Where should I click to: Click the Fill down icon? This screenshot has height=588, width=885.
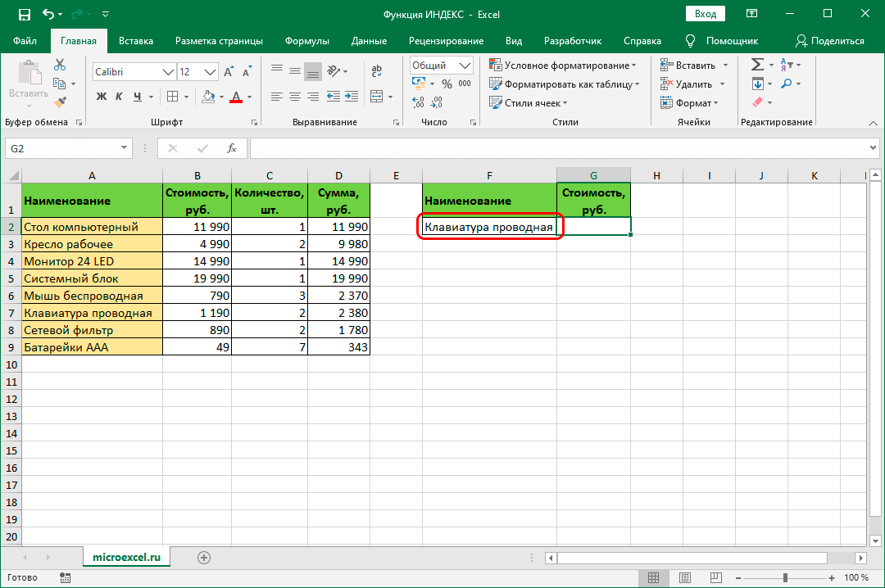[757, 84]
